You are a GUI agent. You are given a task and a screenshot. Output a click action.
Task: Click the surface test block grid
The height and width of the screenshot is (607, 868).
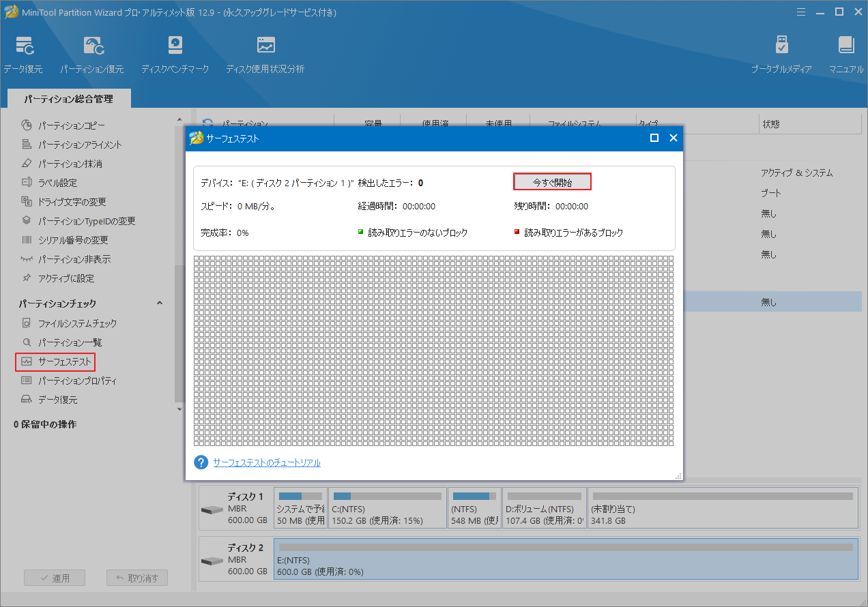point(433,351)
